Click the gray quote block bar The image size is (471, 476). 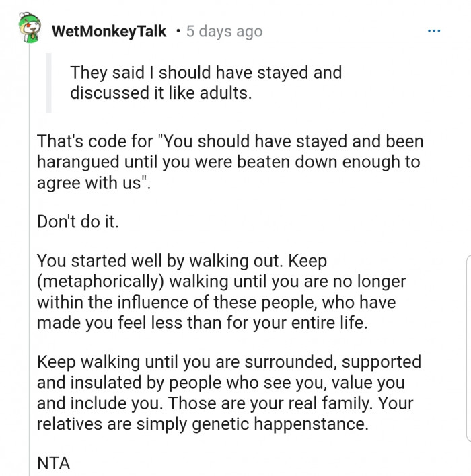coord(48,82)
